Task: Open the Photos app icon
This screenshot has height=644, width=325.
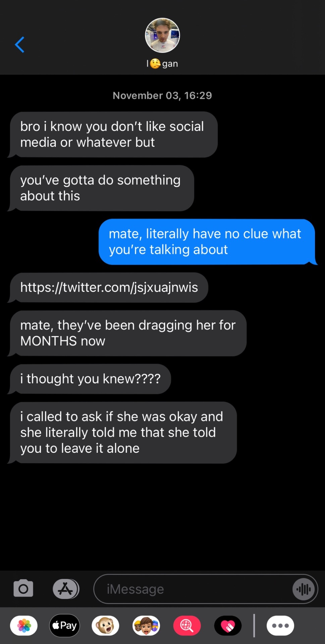Action: click(24, 626)
